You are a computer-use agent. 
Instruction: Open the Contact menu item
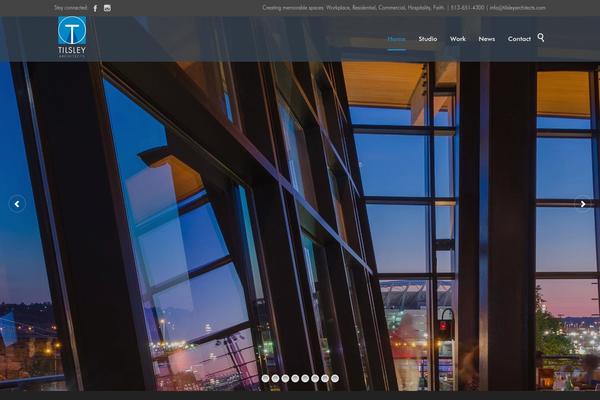coord(519,39)
